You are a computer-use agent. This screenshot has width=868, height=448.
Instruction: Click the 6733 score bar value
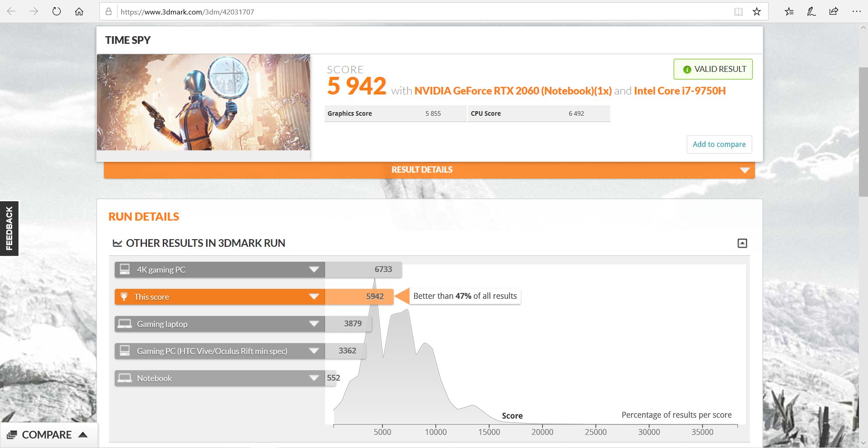(x=383, y=269)
